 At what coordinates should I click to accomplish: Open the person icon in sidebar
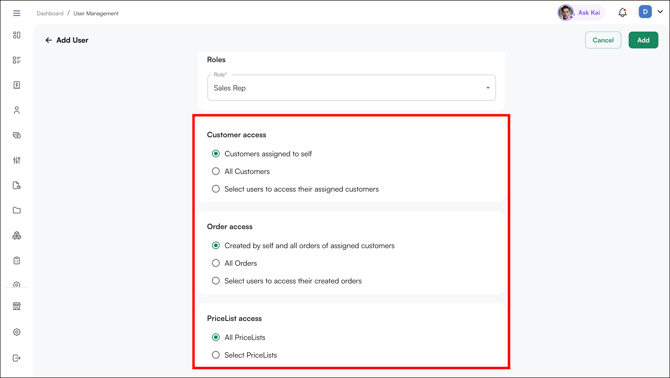[17, 110]
